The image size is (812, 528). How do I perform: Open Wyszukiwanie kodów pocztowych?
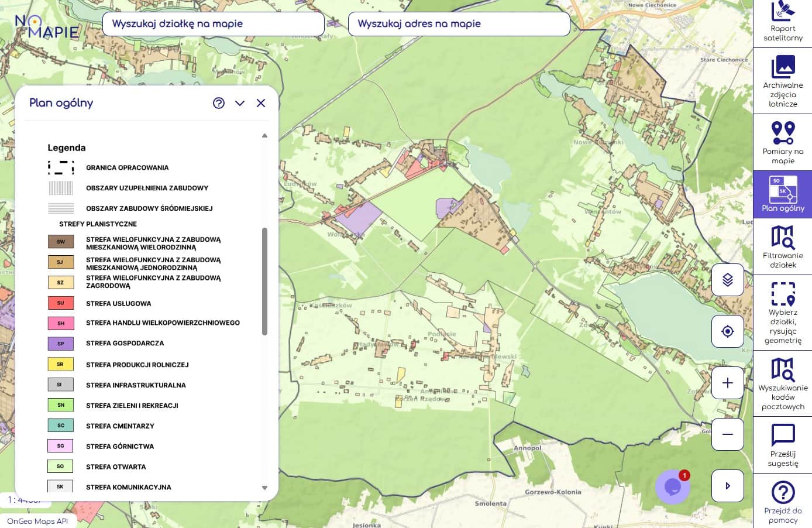coord(783,383)
